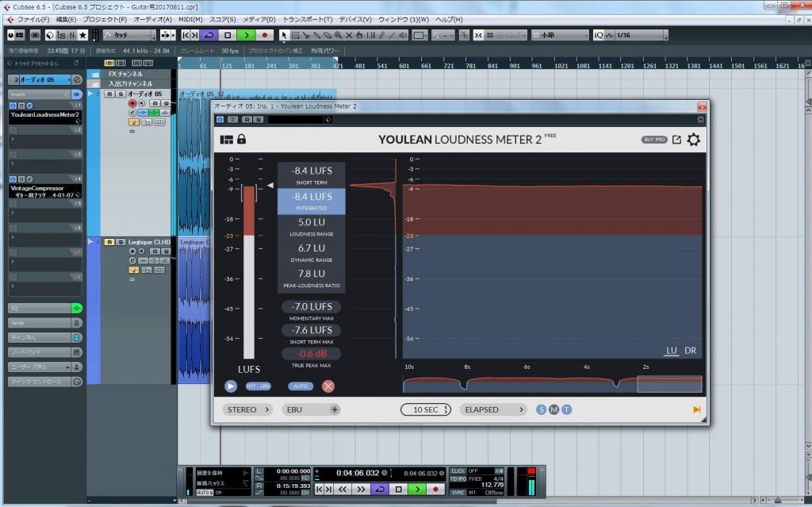The image size is (812, 507).
Task: Click the lock icon in Youlean header
Action: click(241, 140)
